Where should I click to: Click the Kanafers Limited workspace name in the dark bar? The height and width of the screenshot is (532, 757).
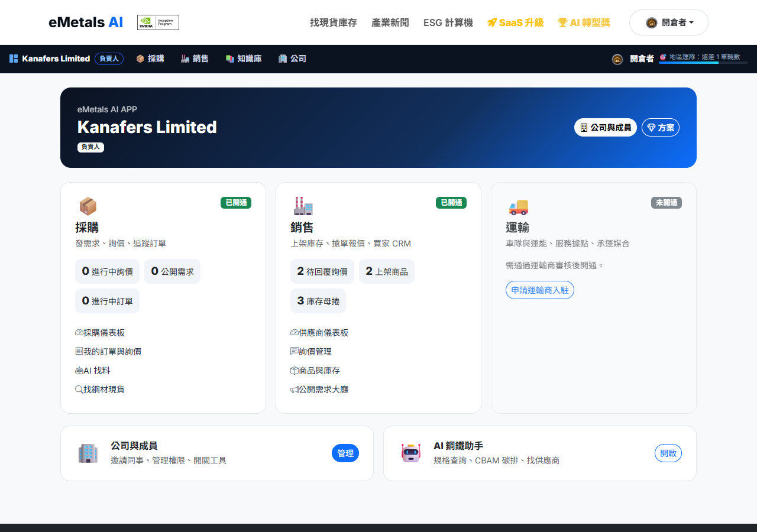56,59
